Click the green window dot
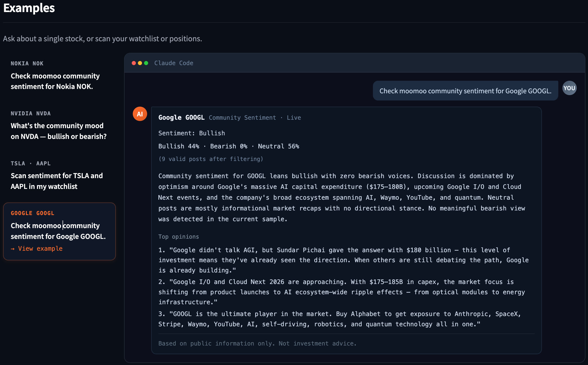The image size is (588, 365). (x=146, y=63)
